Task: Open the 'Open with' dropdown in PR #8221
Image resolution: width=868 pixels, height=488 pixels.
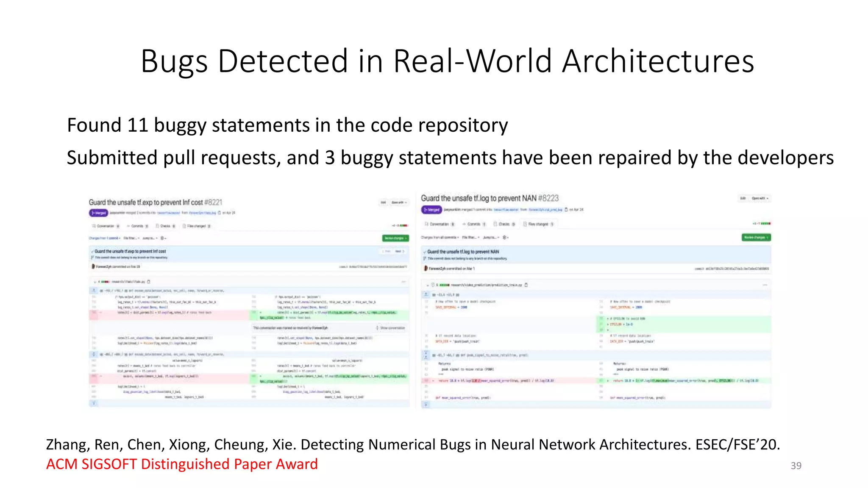Action: [399, 202]
